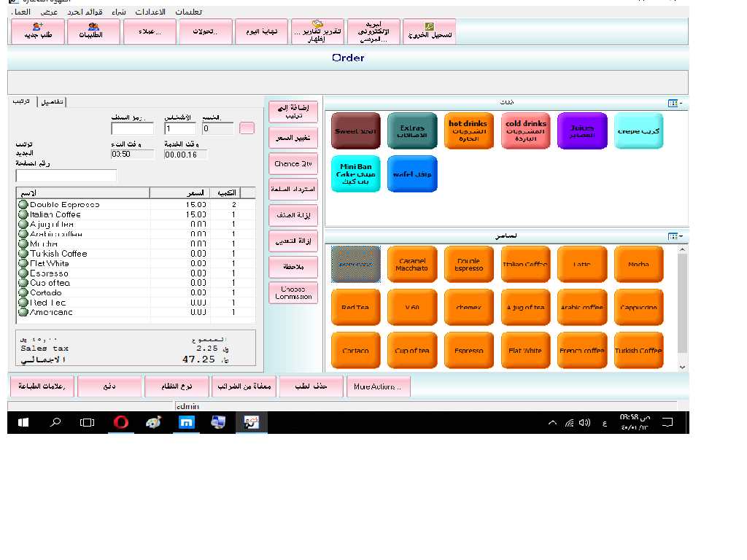The height and width of the screenshot is (560, 747).
Task: Switch to the Order tab (الترتيب)
Action: click(21, 101)
